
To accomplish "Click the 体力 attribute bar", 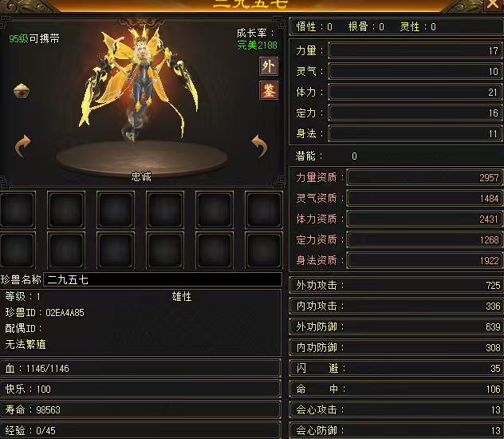I will point(415,93).
